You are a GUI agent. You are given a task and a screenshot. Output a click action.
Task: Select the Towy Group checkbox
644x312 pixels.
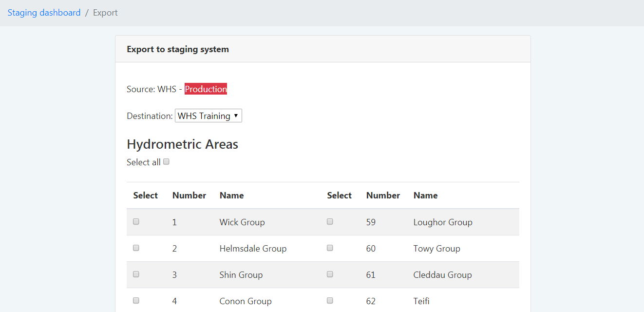pos(330,248)
